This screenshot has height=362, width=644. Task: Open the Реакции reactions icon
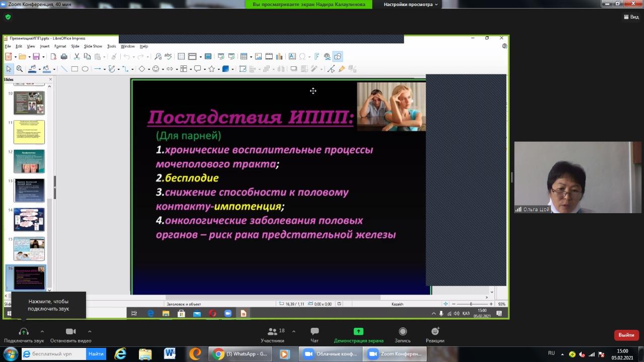click(x=435, y=332)
